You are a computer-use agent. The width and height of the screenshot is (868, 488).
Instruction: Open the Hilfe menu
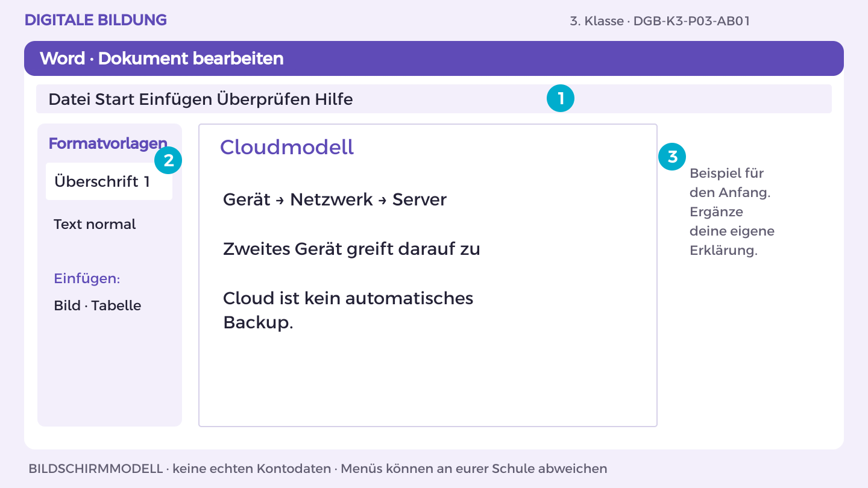[x=334, y=99]
